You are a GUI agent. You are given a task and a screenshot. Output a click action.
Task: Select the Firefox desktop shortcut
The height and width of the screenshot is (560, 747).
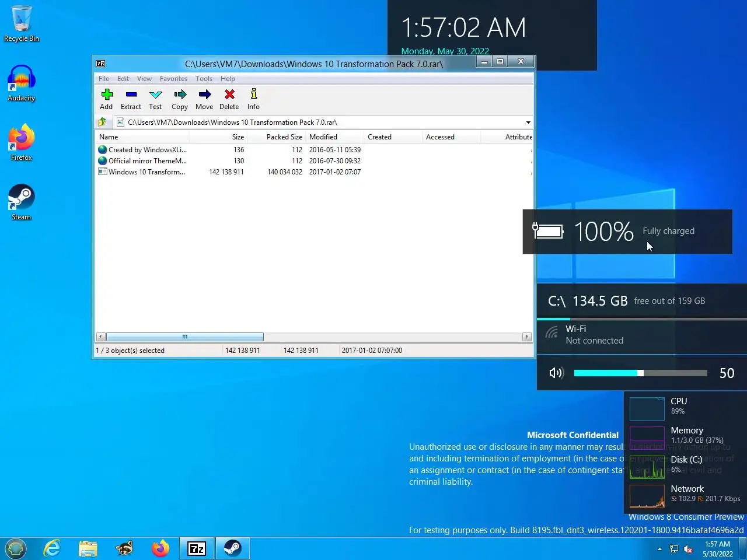pyautogui.click(x=22, y=143)
